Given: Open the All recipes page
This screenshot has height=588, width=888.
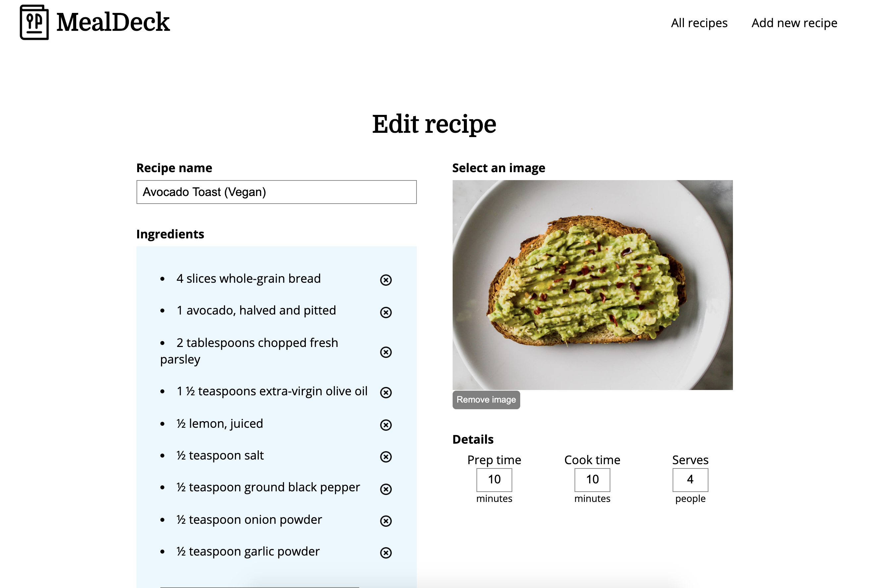Looking at the screenshot, I should point(699,23).
